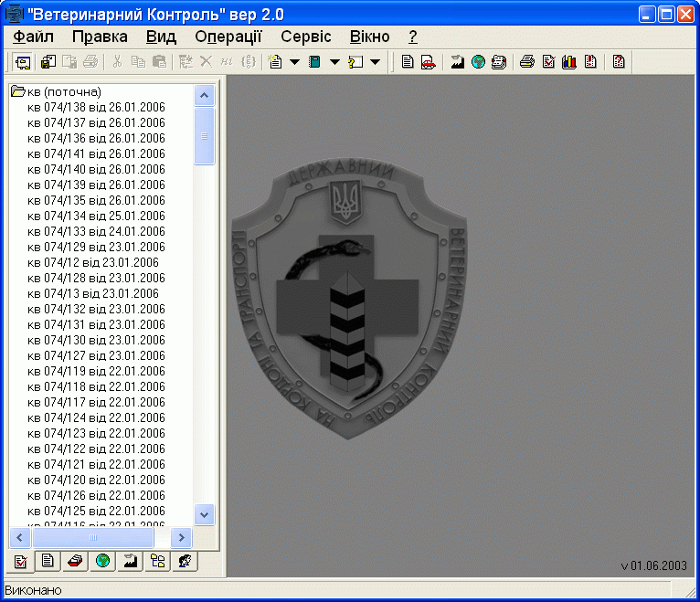Select 'кв 074/13 від 23.01.2006' row
This screenshot has width=700, height=602.
click(93, 293)
